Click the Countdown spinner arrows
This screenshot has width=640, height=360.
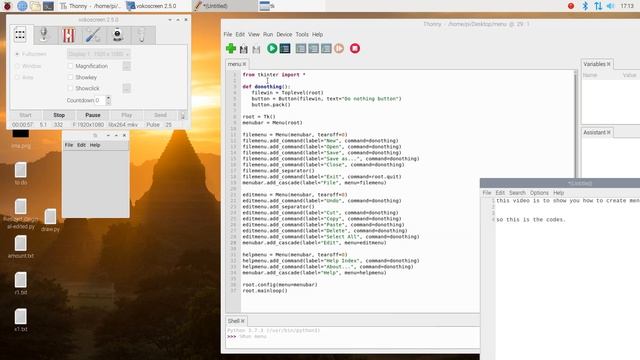(108, 100)
